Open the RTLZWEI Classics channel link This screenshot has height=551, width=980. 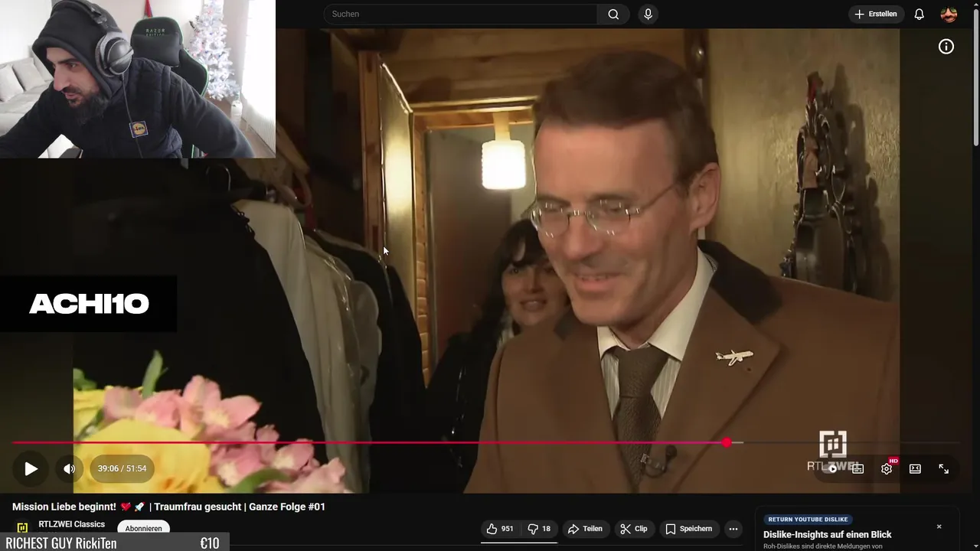point(71,524)
